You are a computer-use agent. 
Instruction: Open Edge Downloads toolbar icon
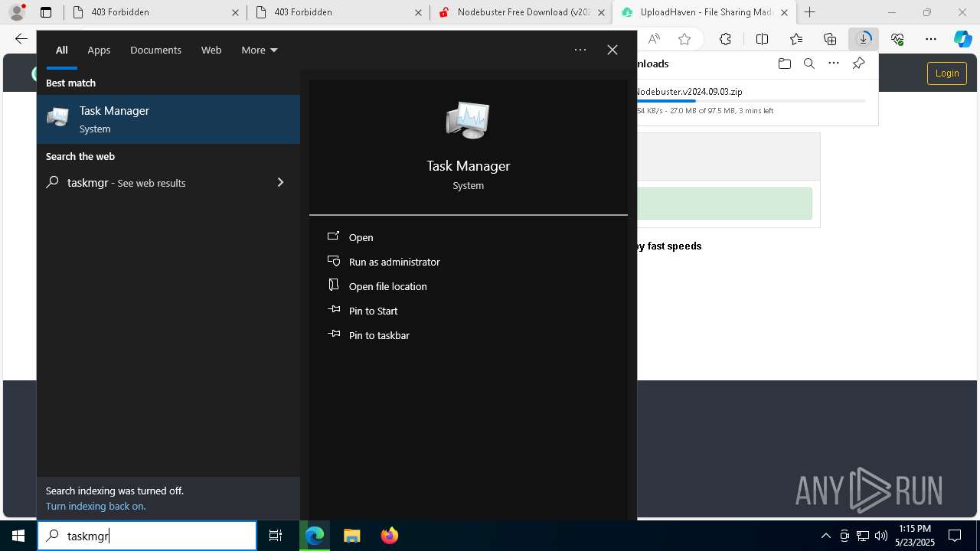point(864,39)
